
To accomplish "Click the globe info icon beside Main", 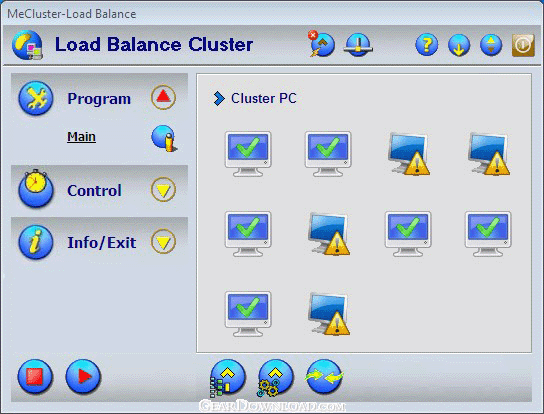I will (164, 138).
